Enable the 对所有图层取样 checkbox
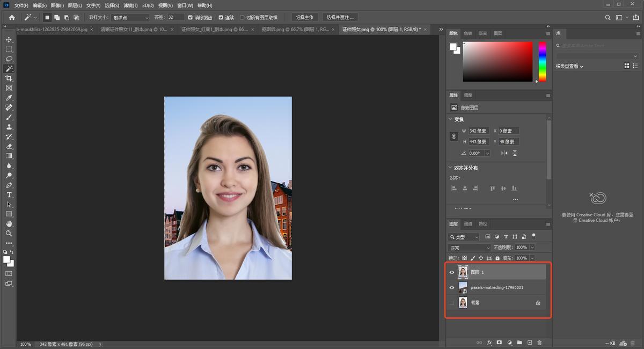644x349 pixels. [x=242, y=17]
